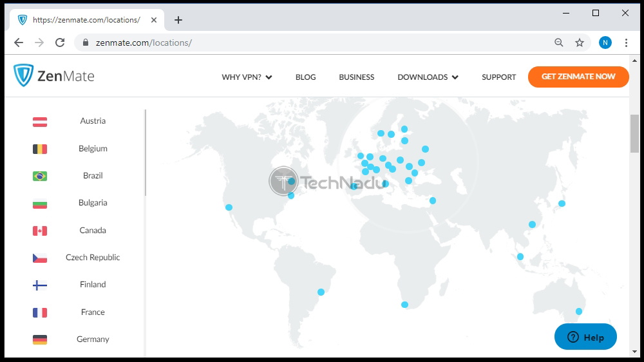Click the scrollbar down arrow
Screen dimensions: 644x362
coord(634,352)
